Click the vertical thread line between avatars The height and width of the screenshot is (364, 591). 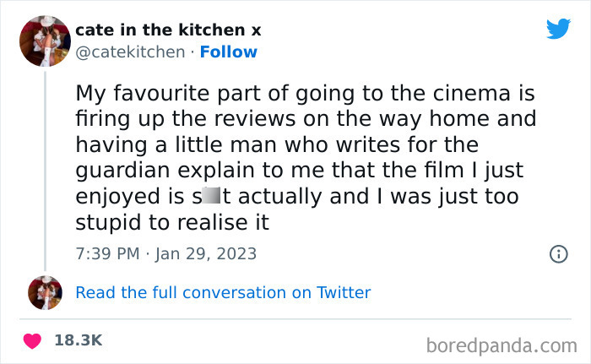tap(45, 169)
